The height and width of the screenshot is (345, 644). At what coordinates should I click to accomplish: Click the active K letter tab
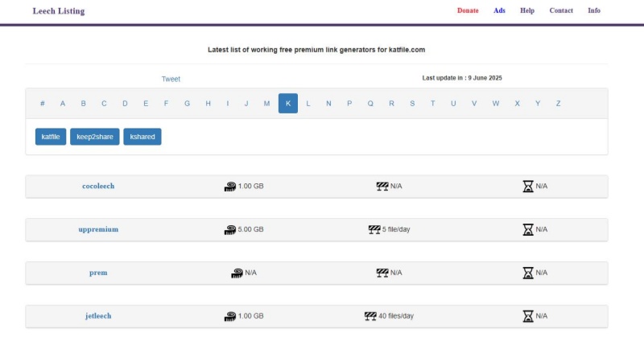point(288,104)
